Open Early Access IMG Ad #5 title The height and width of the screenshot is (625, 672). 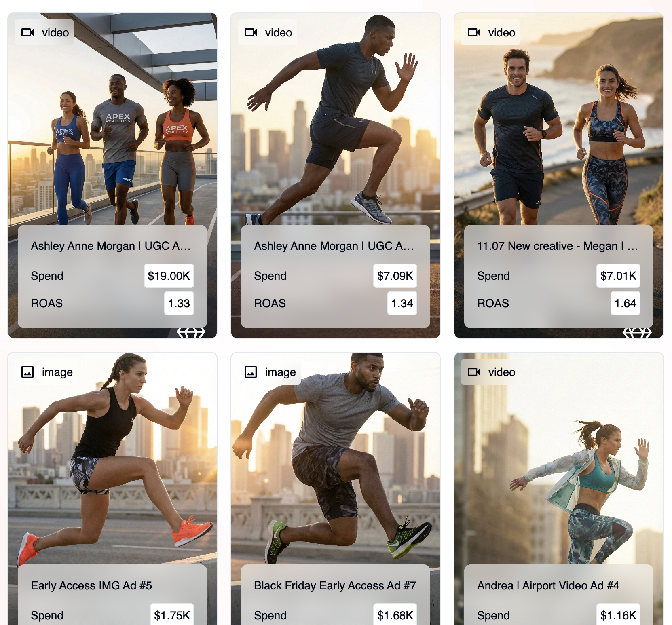click(x=91, y=585)
